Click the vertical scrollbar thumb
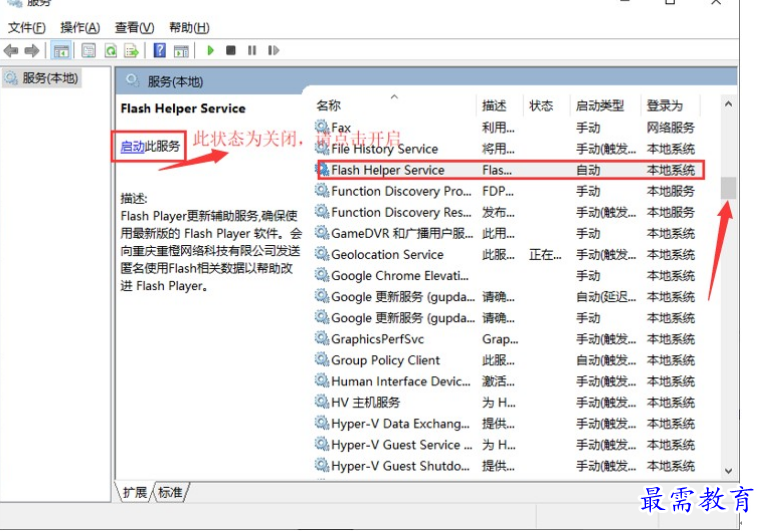This screenshot has width=762, height=531. click(728, 188)
